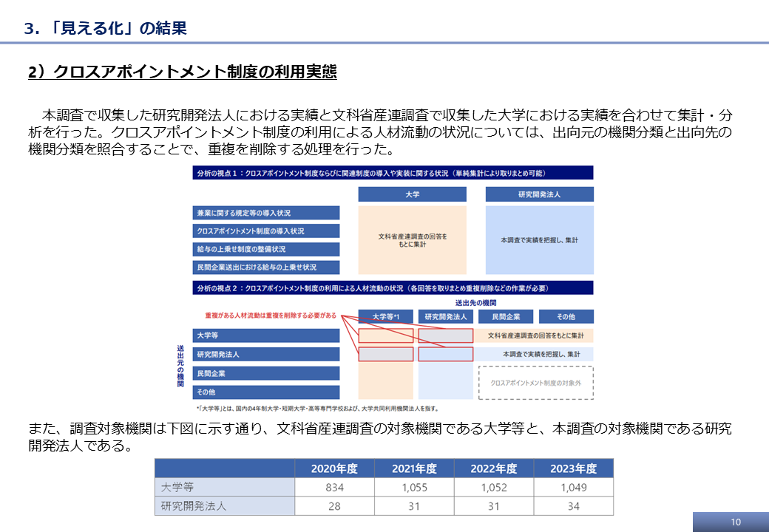769x532 pixels.
Task: Select the underlined heading 'クロスアポイントメント制度の利用実態'
Action: coord(182,72)
